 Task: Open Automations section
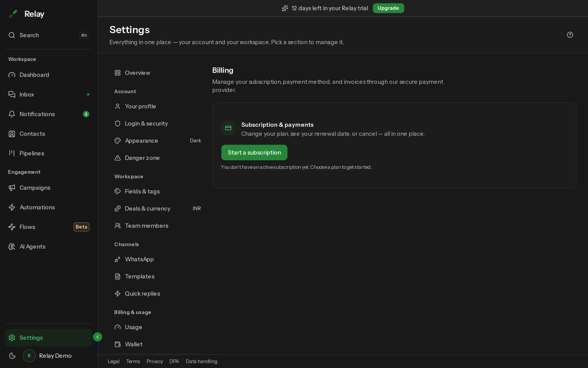[49, 207]
